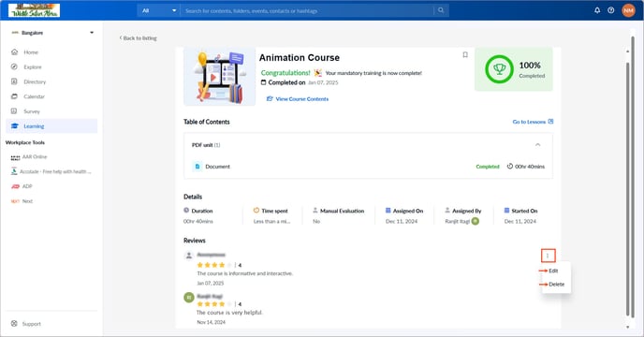Click the review 'The course is informative and interactive.'
The width and height of the screenshot is (644, 337).
(x=245, y=273)
